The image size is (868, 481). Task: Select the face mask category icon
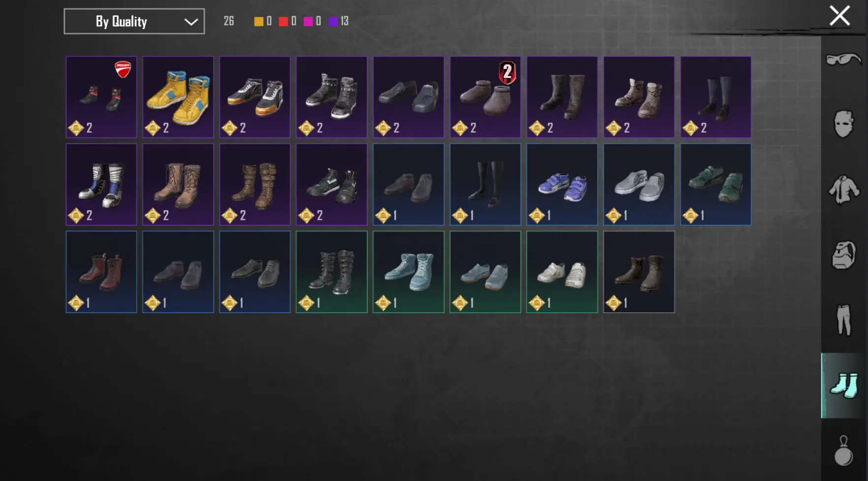[843, 124]
